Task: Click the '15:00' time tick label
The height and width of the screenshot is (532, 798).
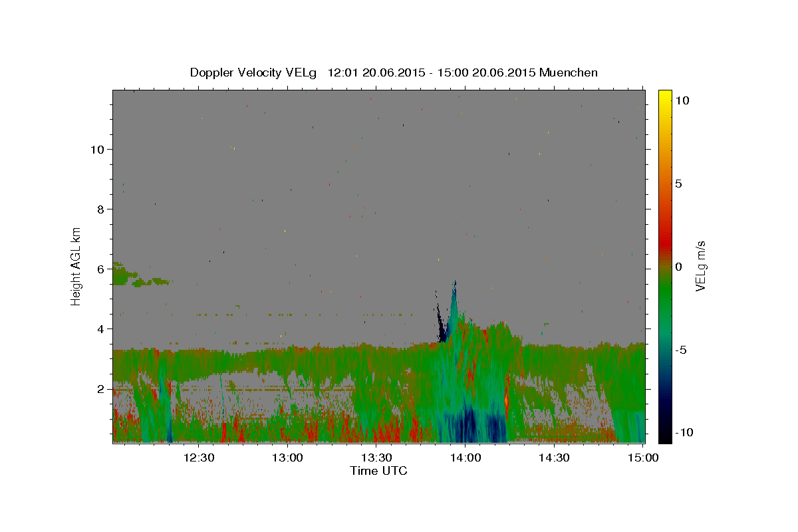Action: coord(642,458)
